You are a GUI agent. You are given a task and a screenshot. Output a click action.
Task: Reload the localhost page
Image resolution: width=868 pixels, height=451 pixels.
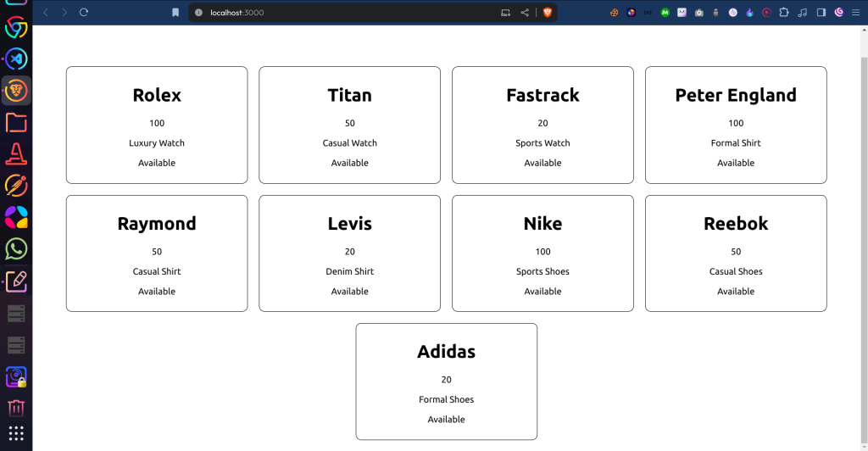click(84, 12)
